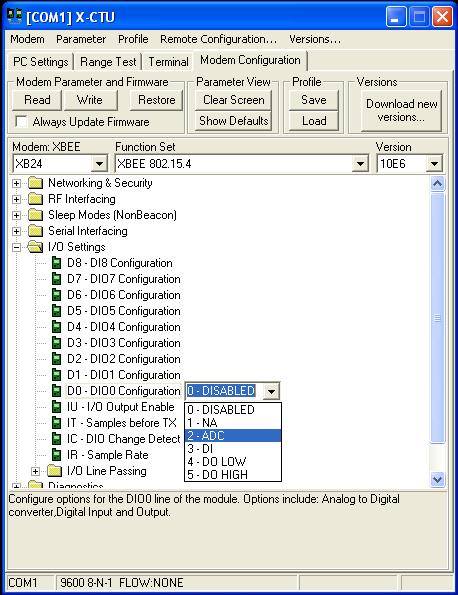
Task: Click the D2 DIO2 parameter icon
Action: pos(57,359)
